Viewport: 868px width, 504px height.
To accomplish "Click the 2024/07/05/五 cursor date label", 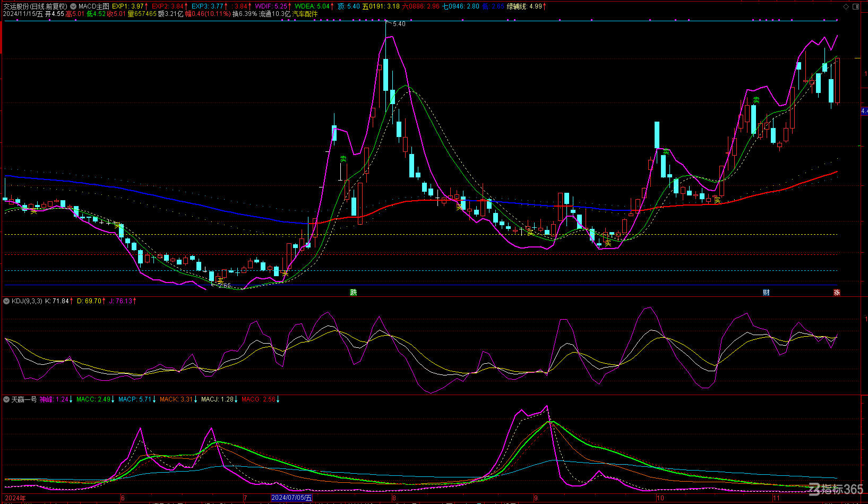I will point(291,498).
